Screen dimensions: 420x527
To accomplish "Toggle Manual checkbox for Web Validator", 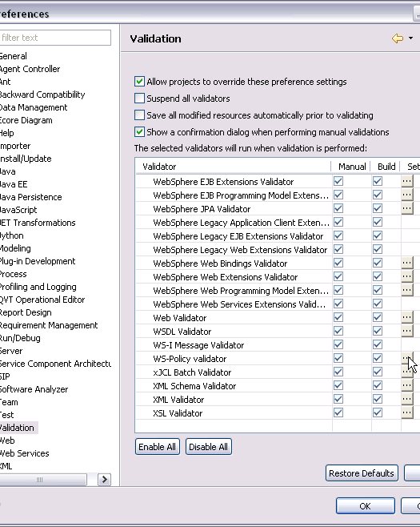I will pyautogui.click(x=338, y=317).
